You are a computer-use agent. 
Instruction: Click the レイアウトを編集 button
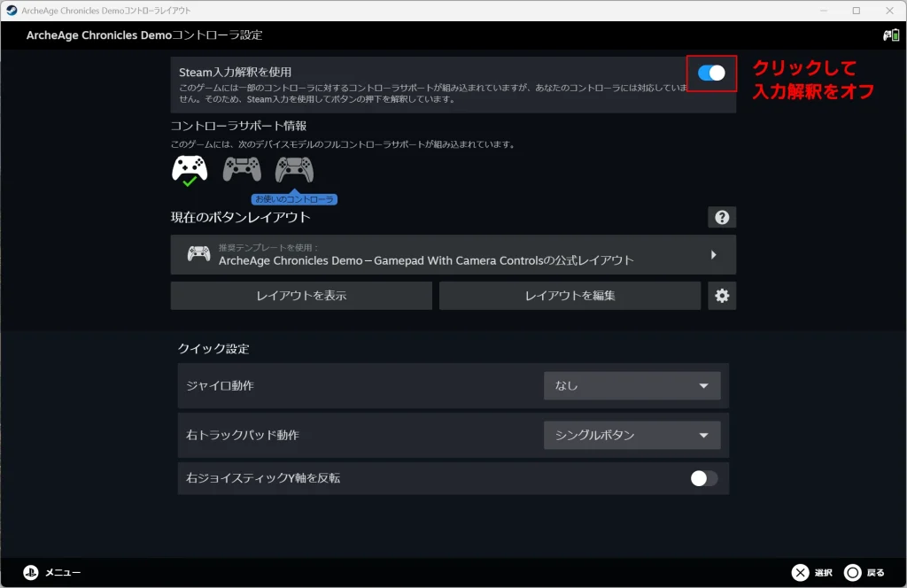point(570,296)
